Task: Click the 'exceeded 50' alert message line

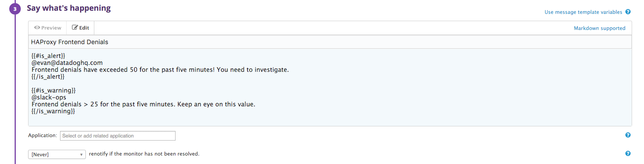Action: click(160, 70)
